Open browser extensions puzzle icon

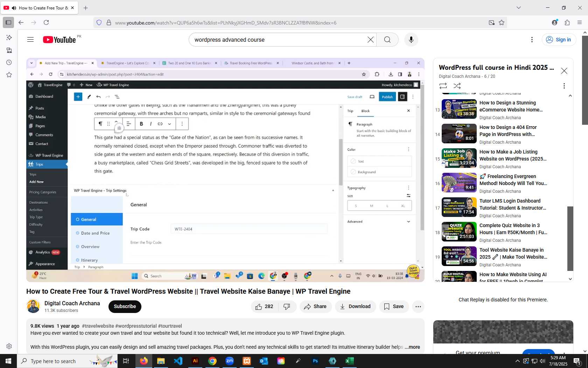pyautogui.click(x=567, y=22)
